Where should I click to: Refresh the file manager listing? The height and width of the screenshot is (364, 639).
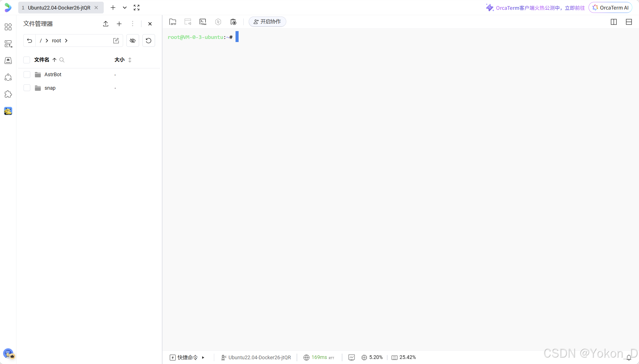tap(149, 41)
